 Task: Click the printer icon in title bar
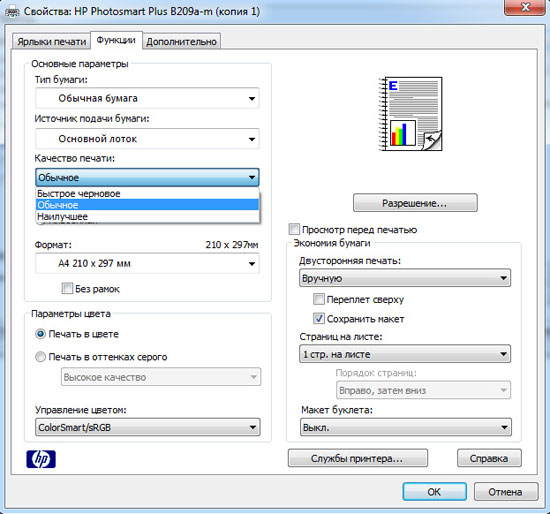click(12, 12)
